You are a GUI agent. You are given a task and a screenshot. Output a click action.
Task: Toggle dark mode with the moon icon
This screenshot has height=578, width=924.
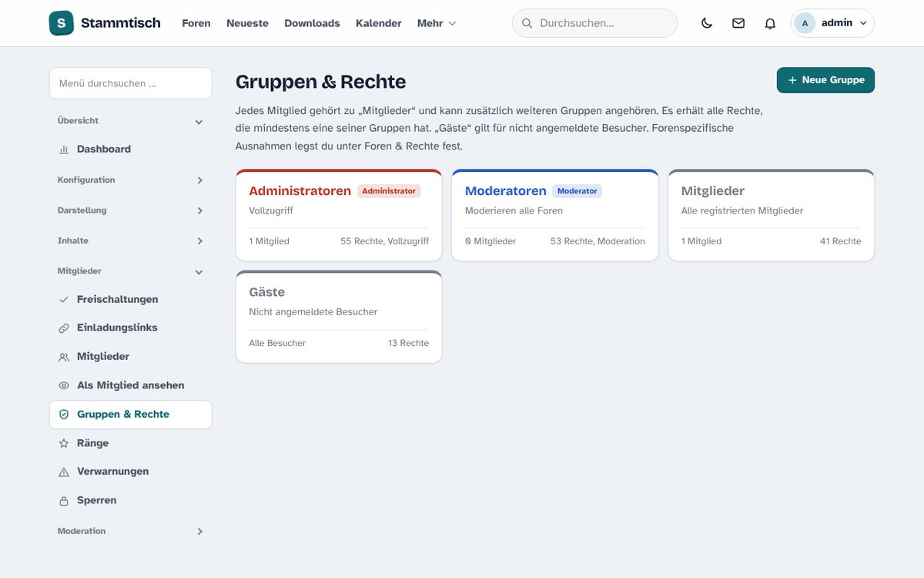pyautogui.click(x=707, y=23)
